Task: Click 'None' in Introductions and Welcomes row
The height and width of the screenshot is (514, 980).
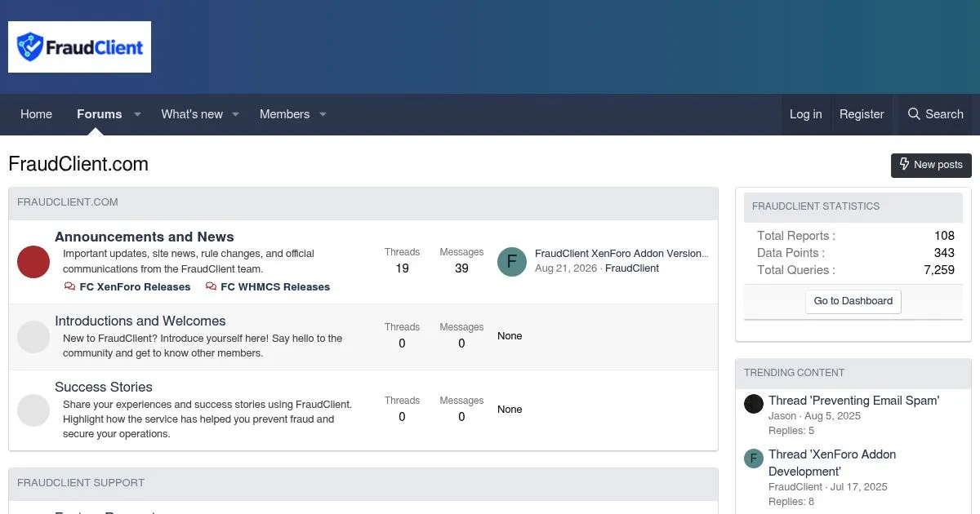Action: click(510, 336)
